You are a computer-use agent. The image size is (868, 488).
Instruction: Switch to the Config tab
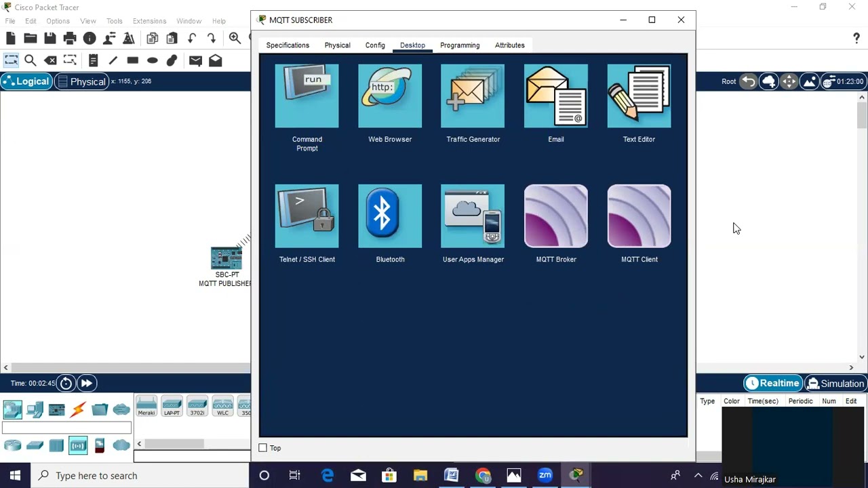click(x=375, y=45)
